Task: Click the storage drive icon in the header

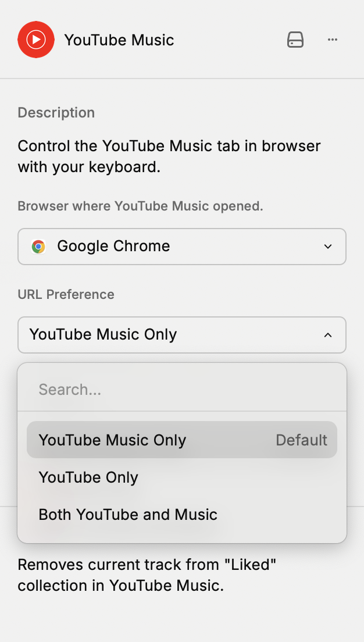Action: [x=295, y=40]
